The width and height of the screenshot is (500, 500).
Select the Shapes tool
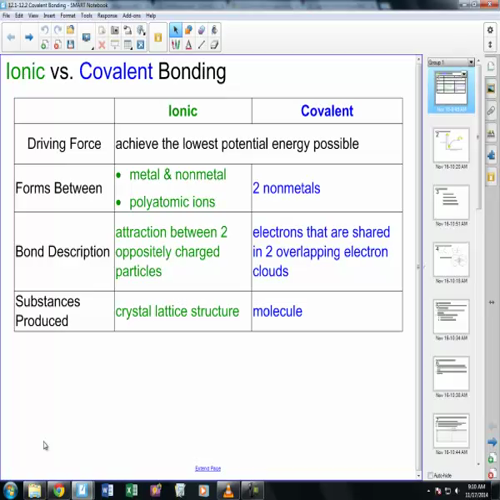pos(189,30)
